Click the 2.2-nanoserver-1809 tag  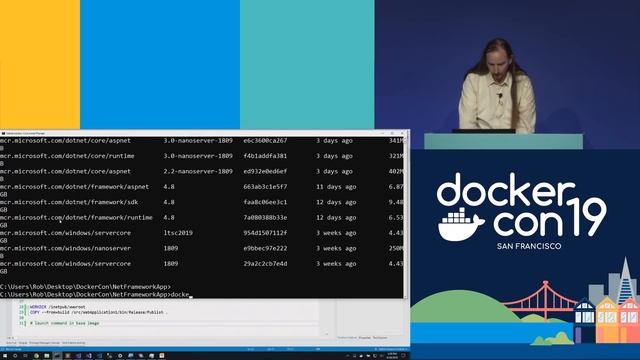198,171
